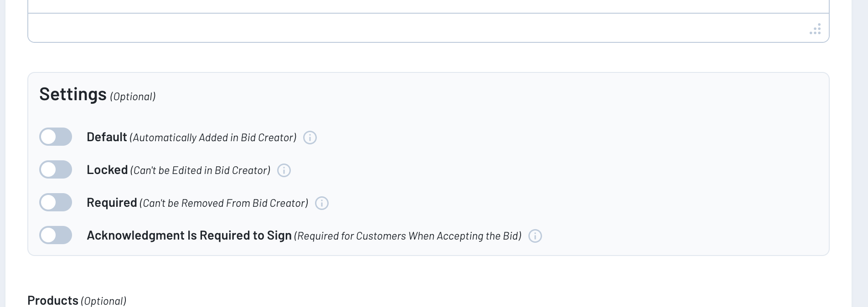This screenshot has height=307, width=868.
Task: Click the Products section heading
Action: (53, 301)
